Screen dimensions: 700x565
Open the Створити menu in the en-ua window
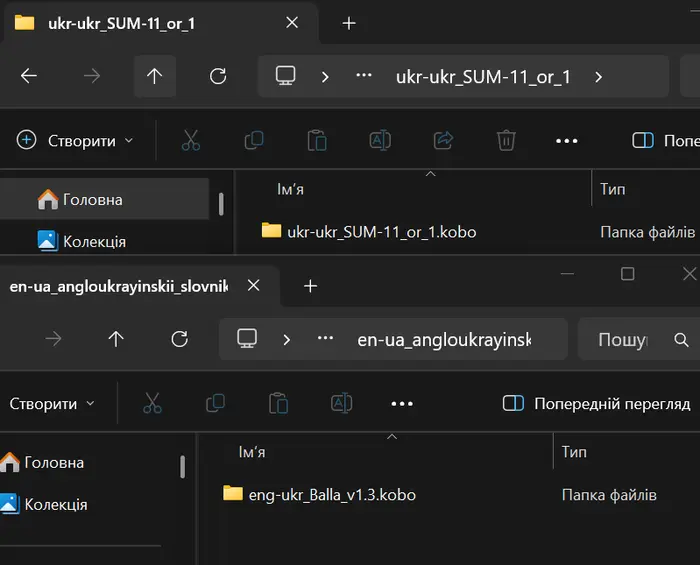click(x=52, y=403)
